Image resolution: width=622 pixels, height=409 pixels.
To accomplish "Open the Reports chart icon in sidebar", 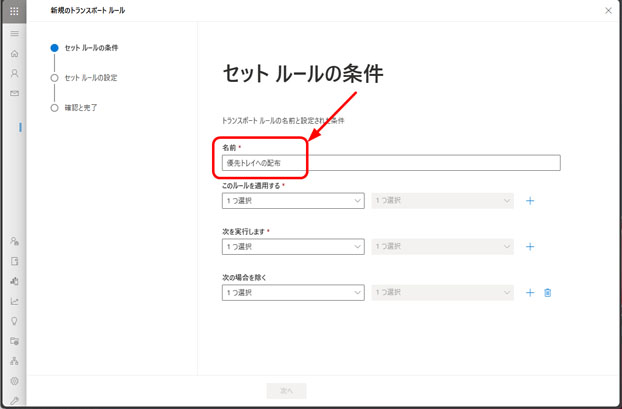I will point(14,301).
